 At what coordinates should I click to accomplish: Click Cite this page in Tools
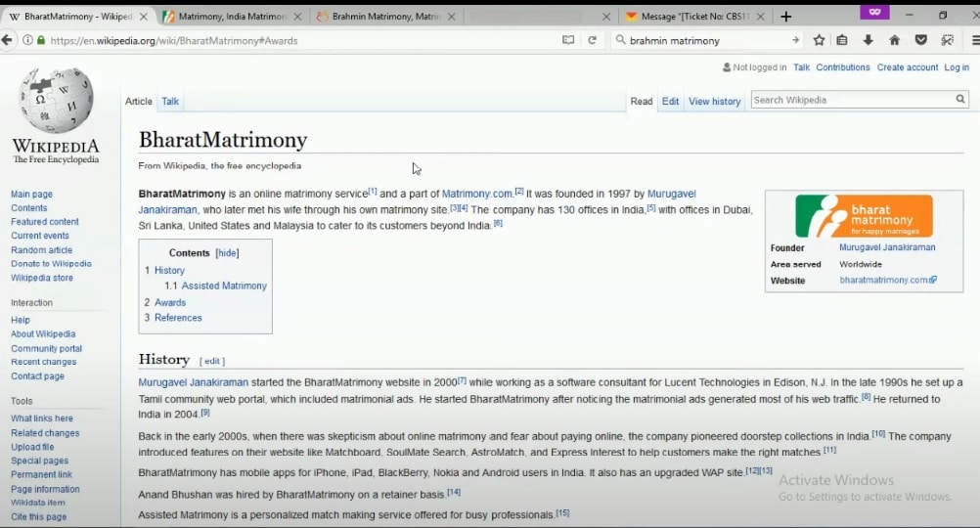[38, 516]
